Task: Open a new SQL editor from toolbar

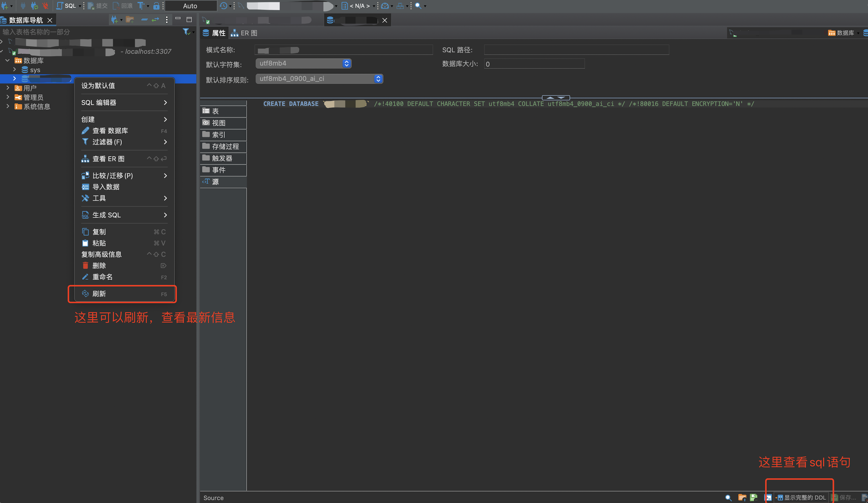Action: [x=66, y=6]
